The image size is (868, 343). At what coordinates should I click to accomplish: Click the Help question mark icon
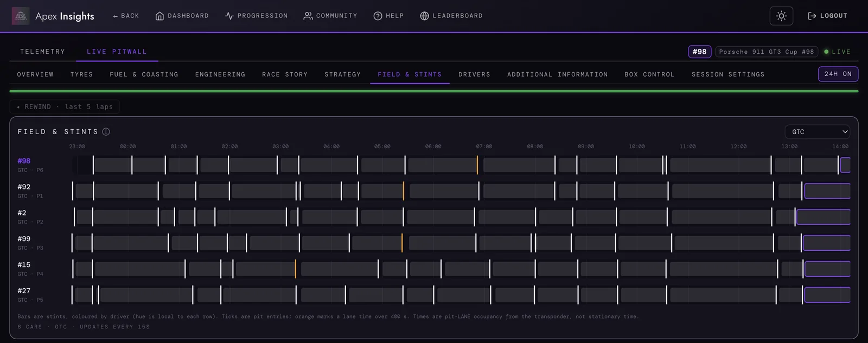click(378, 16)
